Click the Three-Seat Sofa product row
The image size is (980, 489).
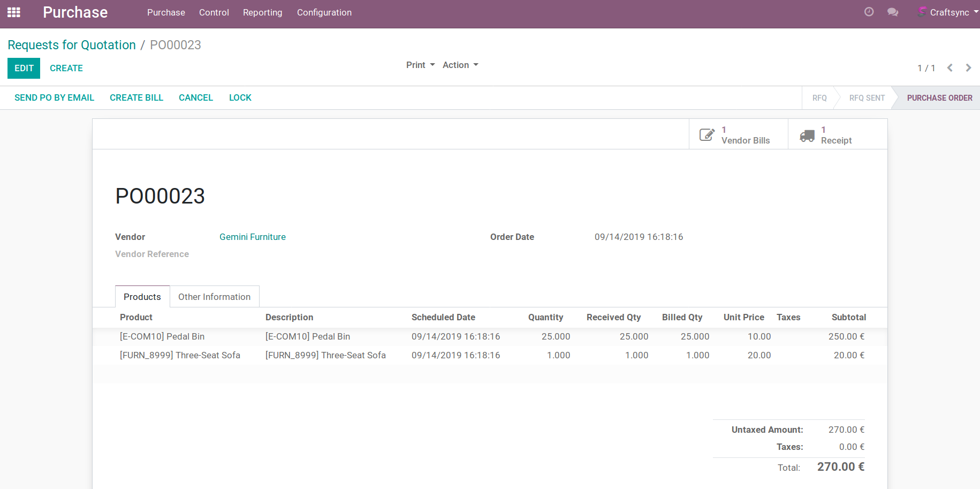point(180,355)
